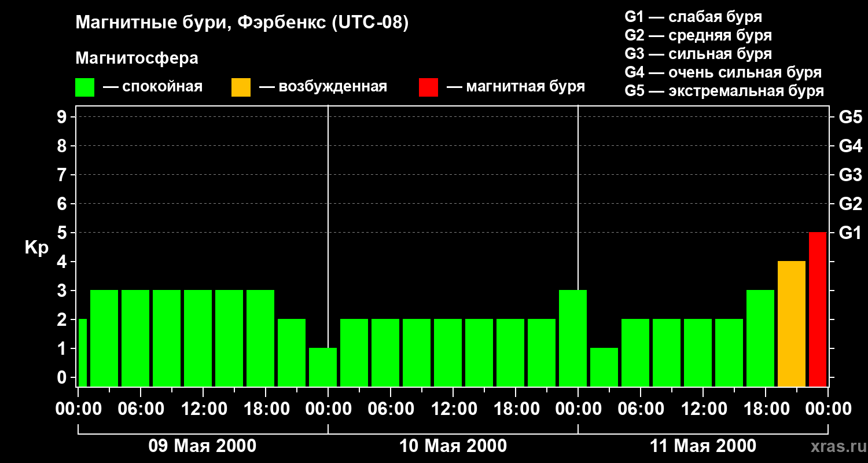This screenshot has height=463, width=868.
Task: Click the orange 'возбужденная' legend swatch
Action: click(241, 87)
